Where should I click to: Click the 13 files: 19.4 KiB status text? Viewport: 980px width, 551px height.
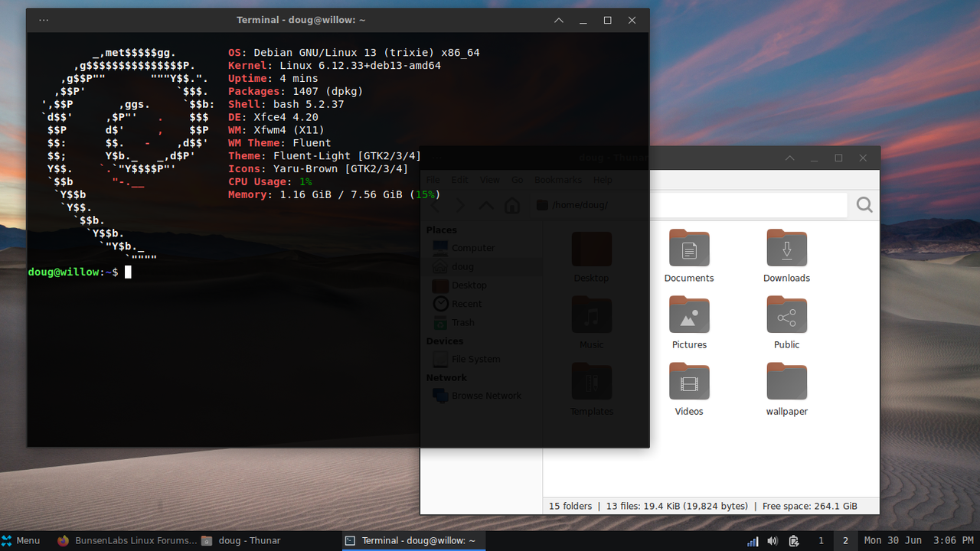(677, 506)
